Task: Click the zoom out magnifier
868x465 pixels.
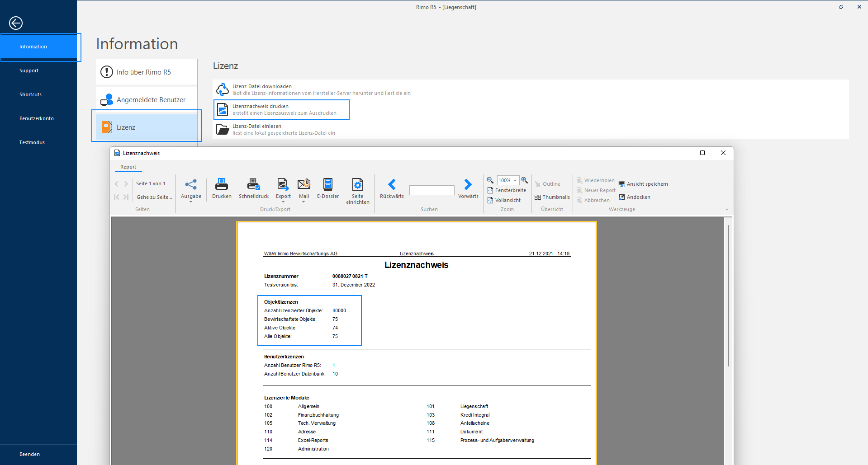Action: [x=490, y=180]
